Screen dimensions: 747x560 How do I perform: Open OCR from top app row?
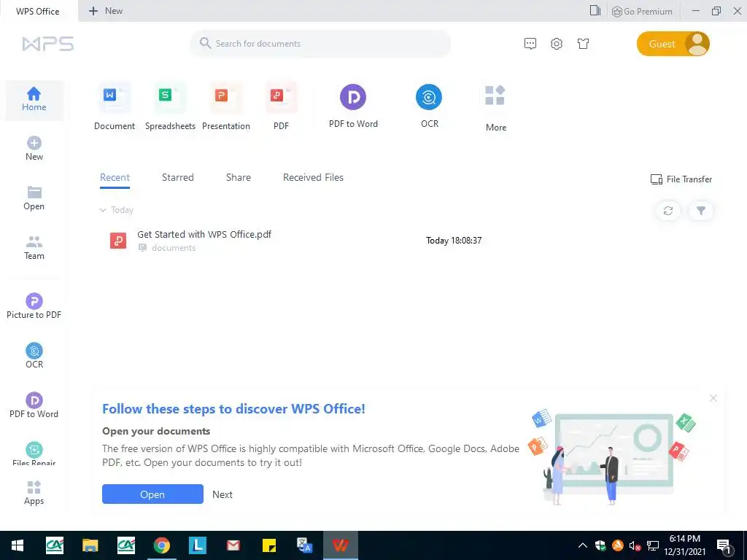[x=429, y=106]
